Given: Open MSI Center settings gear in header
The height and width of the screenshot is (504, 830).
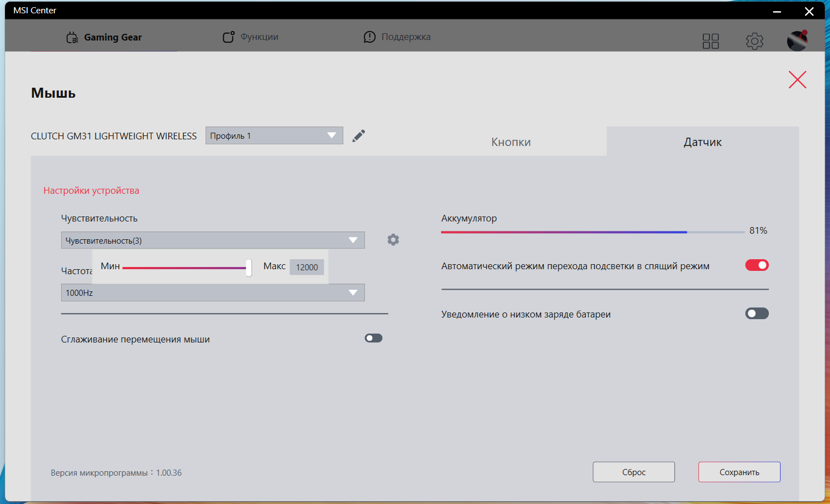Looking at the screenshot, I should pyautogui.click(x=754, y=41).
